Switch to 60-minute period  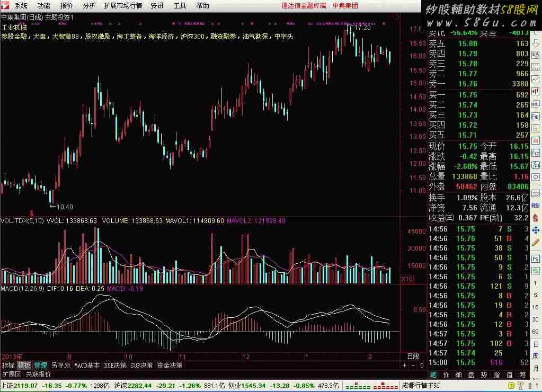coord(536,332)
